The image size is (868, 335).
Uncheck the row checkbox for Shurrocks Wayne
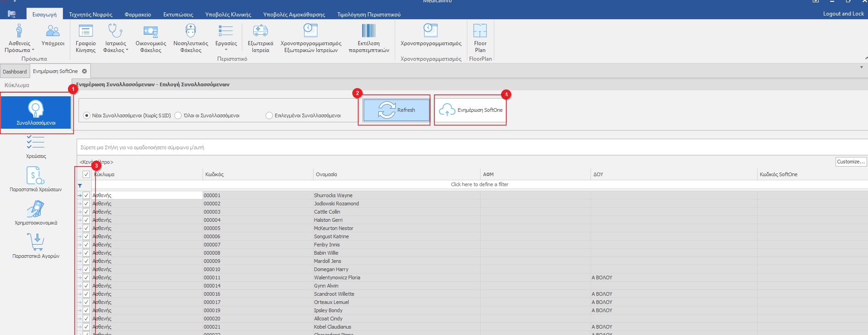coord(86,195)
